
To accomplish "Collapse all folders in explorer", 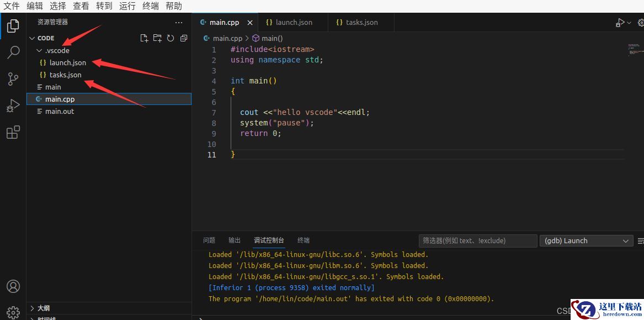I will coord(184,38).
